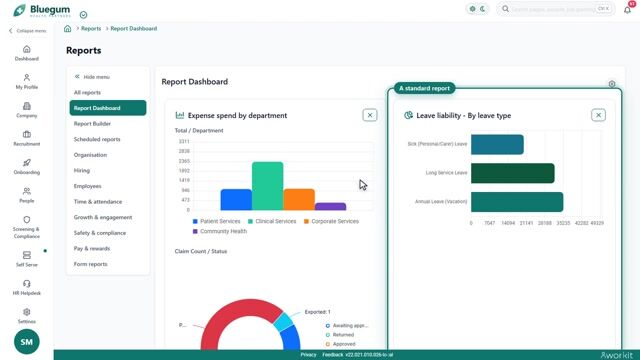Open Employees reports
The height and width of the screenshot is (360, 640).
[x=108, y=186]
